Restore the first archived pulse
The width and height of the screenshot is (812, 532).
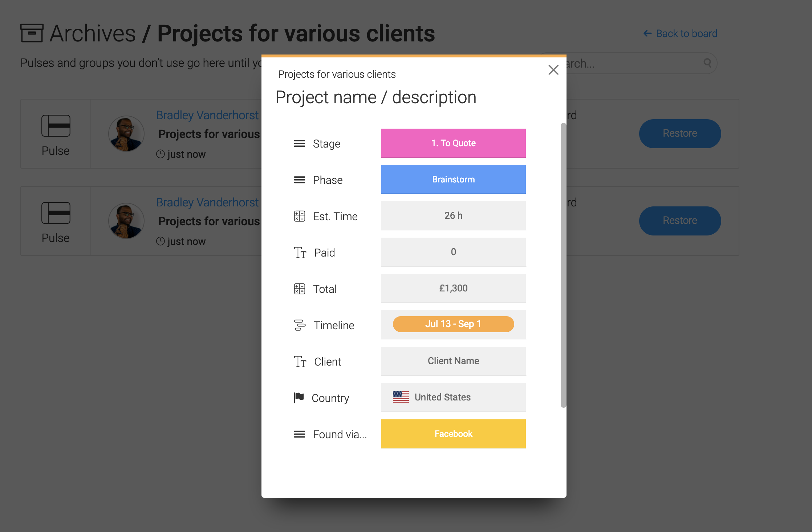click(x=680, y=133)
